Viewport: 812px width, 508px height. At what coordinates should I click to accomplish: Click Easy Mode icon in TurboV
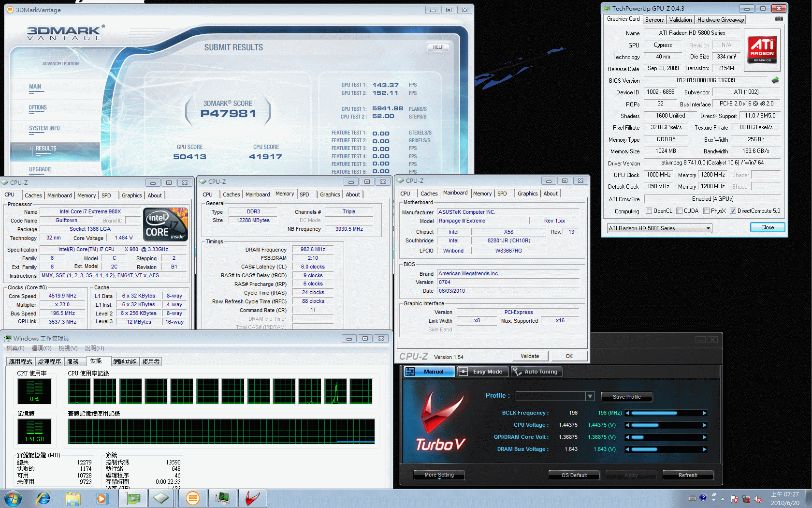(x=463, y=372)
